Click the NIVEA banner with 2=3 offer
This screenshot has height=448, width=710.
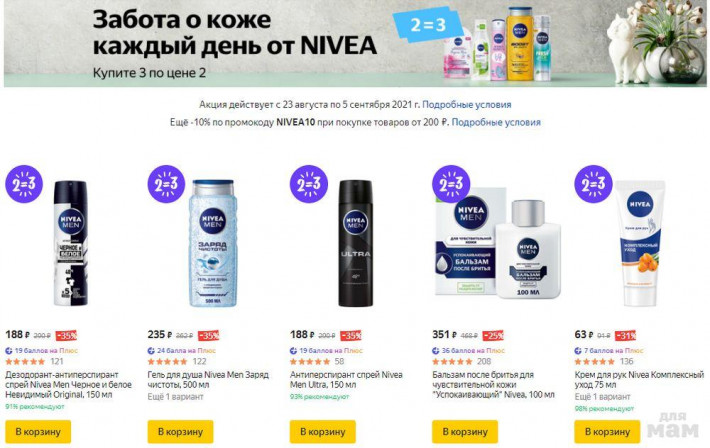355,43
